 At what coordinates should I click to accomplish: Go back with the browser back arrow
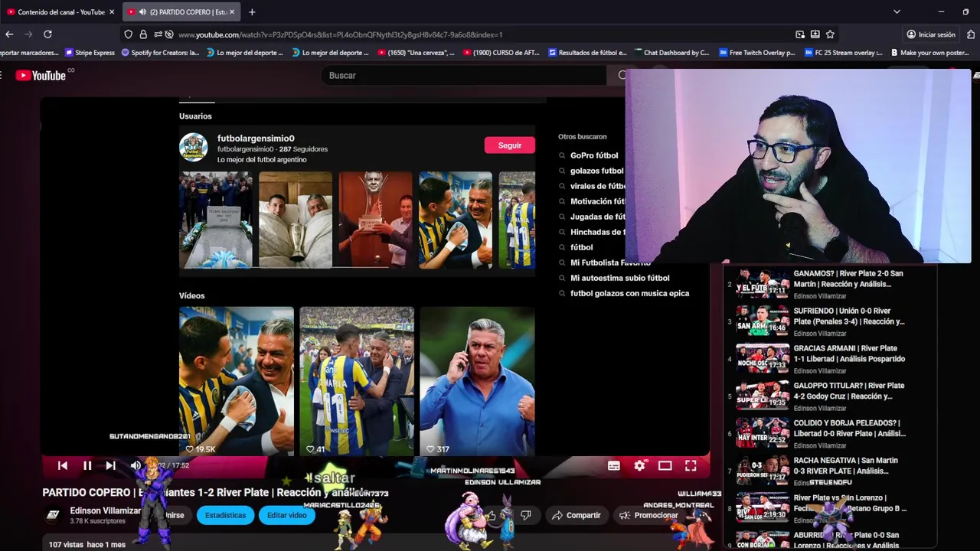click(9, 34)
